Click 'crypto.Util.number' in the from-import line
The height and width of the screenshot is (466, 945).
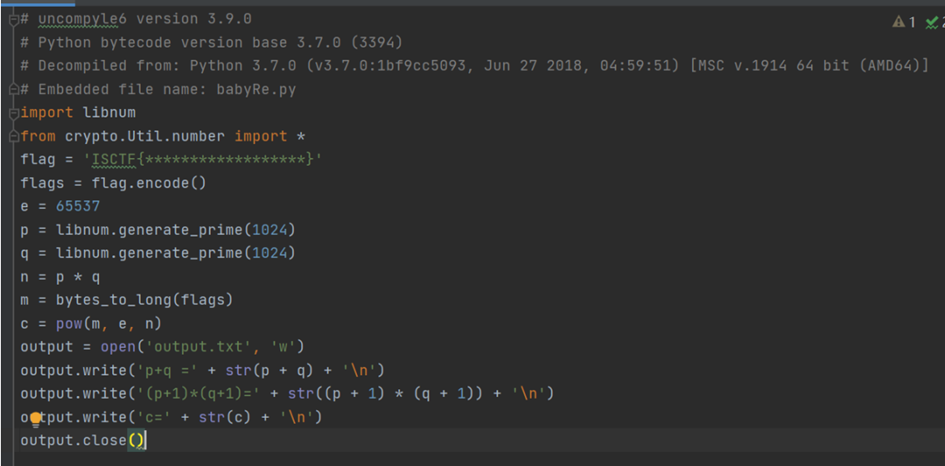pos(145,136)
